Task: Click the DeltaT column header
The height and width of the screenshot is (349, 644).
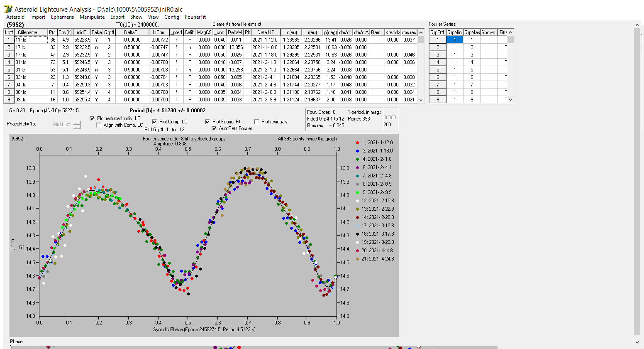Action: tap(132, 32)
